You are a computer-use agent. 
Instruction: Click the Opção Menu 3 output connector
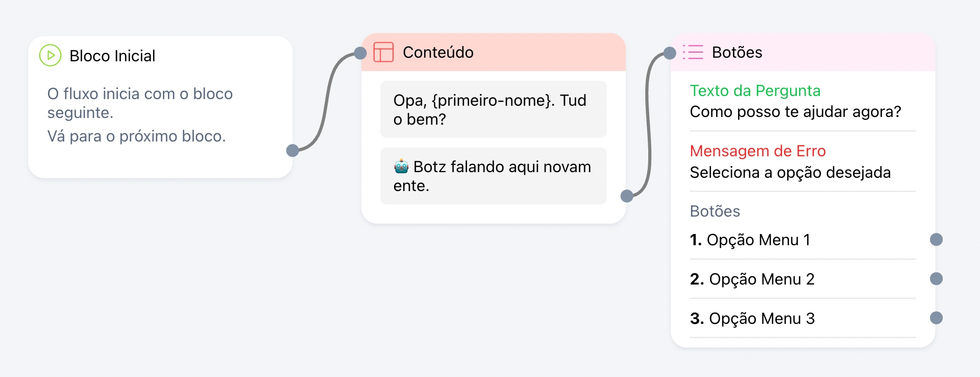pyautogui.click(x=936, y=318)
